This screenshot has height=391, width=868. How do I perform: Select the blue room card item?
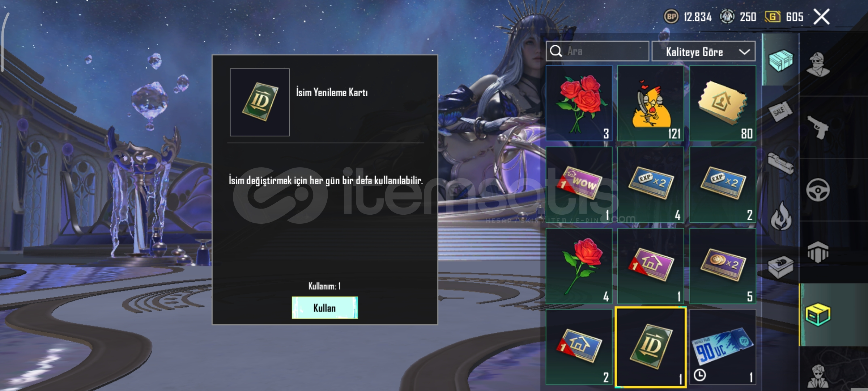(579, 347)
